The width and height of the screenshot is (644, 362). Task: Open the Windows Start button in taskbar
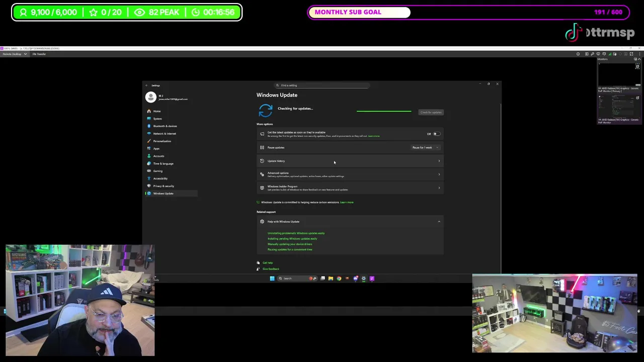click(272, 279)
